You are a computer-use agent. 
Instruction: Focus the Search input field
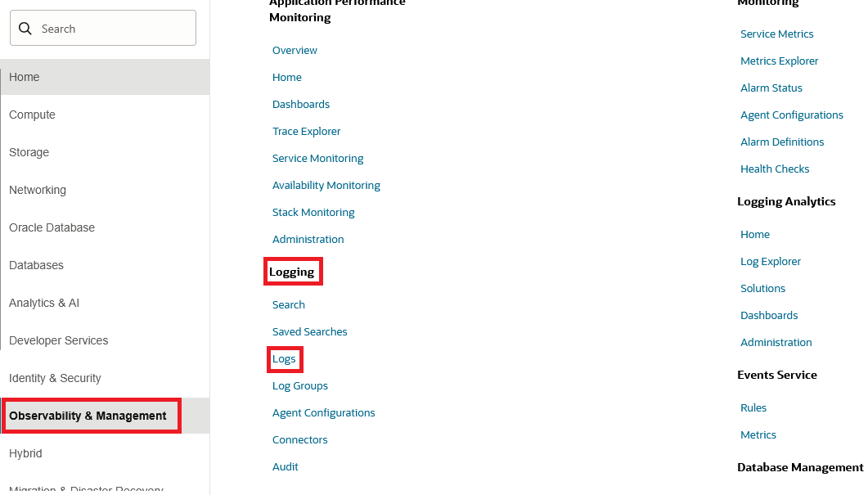(x=115, y=29)
